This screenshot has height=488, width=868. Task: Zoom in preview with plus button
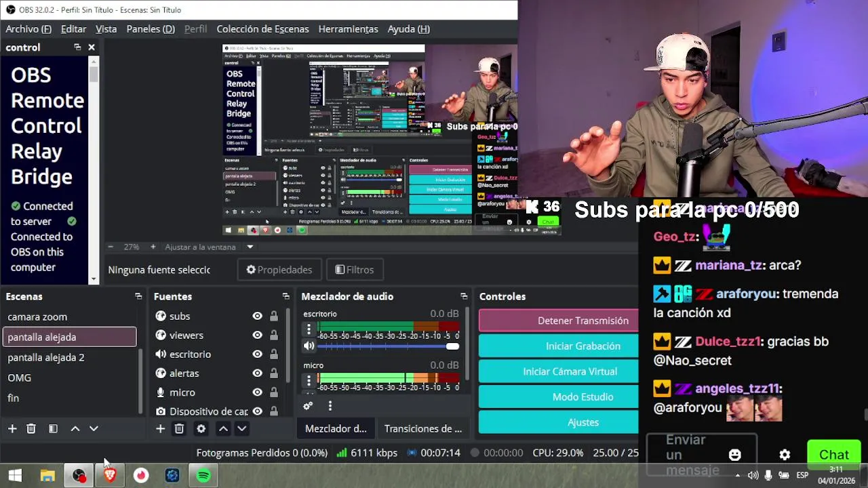[x=153, y=247]
